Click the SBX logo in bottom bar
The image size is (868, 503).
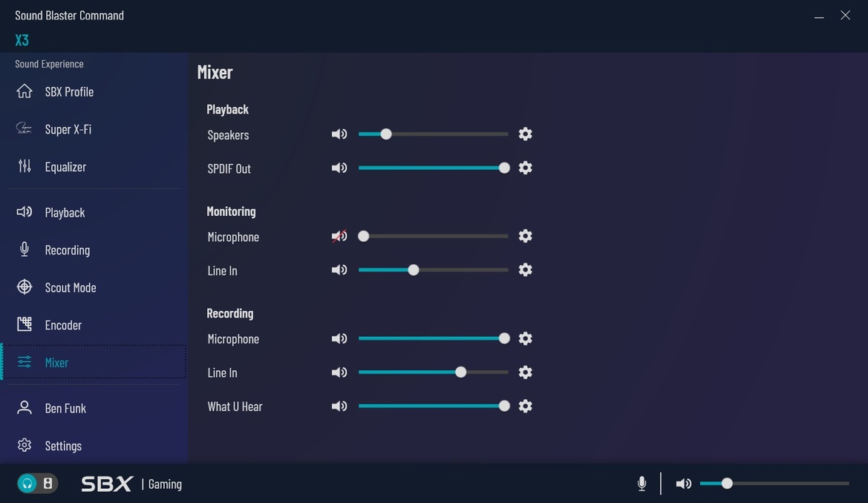(107, 484)
